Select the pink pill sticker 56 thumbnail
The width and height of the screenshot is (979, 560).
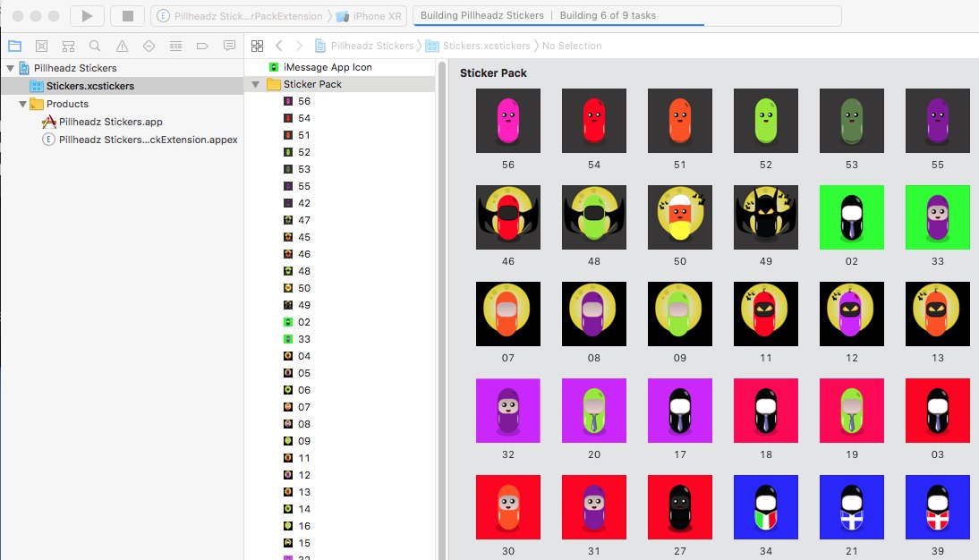tap(508, 121)
